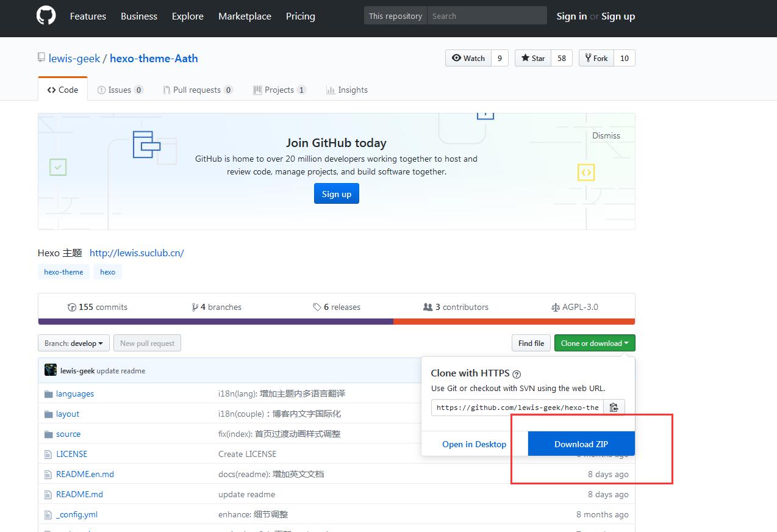
Task: Expand the Branch: develop dropdown
Action: (74, 343)
